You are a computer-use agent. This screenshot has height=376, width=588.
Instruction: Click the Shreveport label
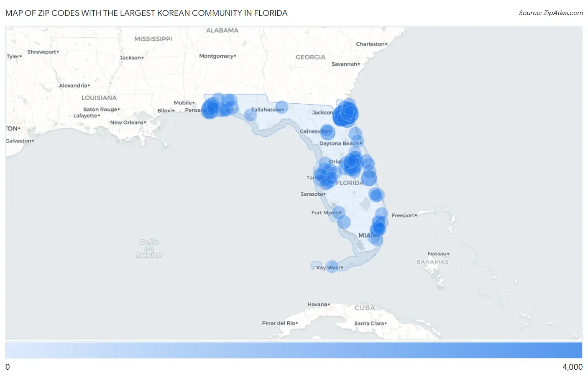point(42,52)
